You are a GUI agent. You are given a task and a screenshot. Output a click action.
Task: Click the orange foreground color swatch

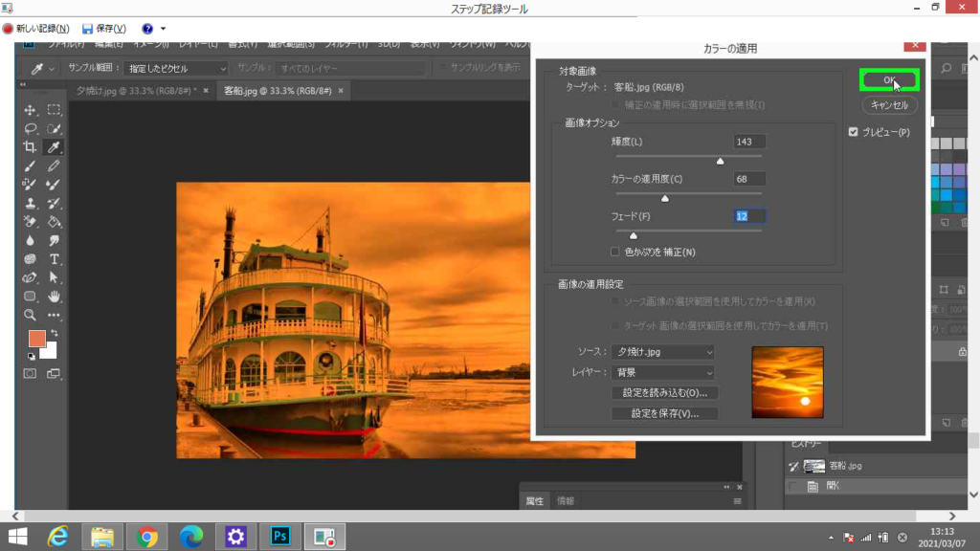(x=37, y=338)
